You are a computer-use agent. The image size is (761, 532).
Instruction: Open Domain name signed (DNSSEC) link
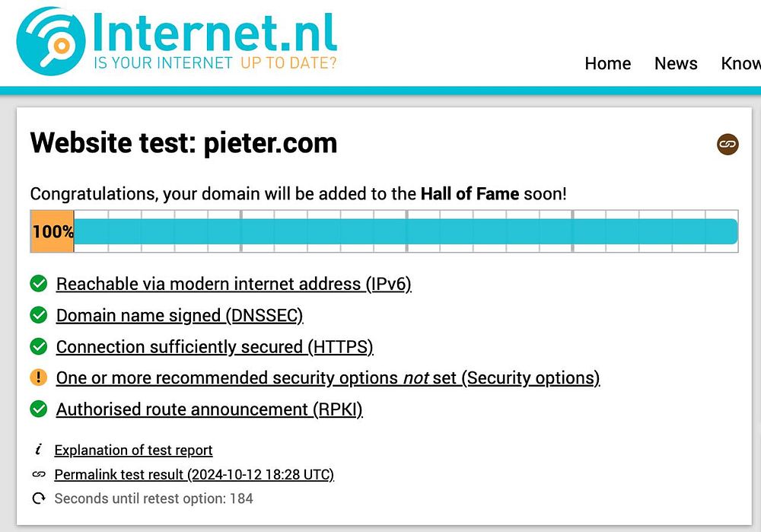[x=180, y=316]
